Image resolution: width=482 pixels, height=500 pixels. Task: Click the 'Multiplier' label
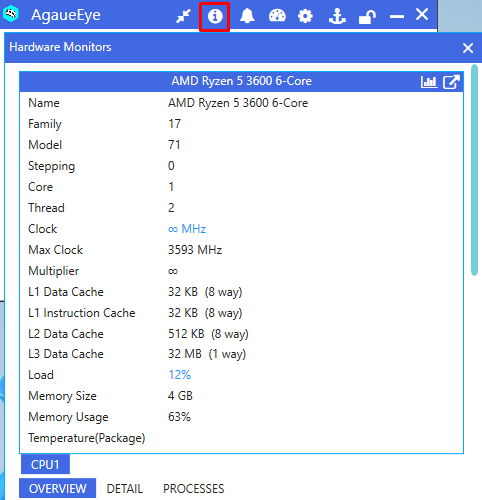[54, 271]
